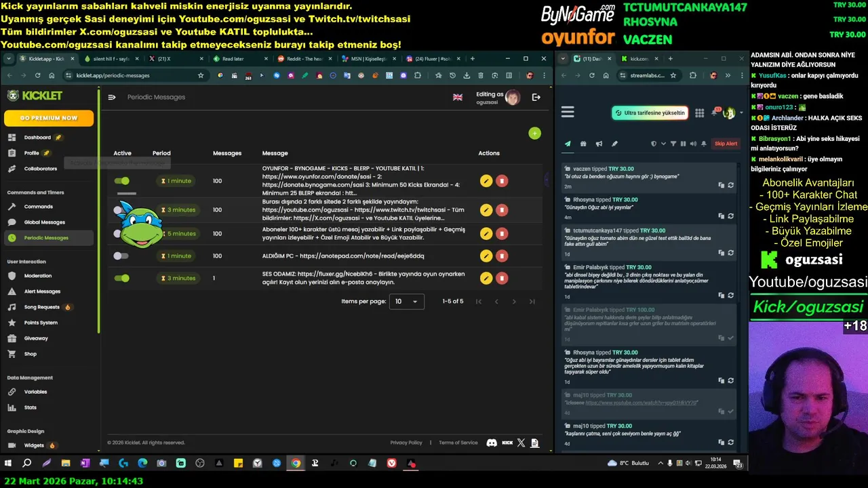868x488 pixels.
Task: Open Moderation in the Kicklet sidebar
Action: [37, 276]
